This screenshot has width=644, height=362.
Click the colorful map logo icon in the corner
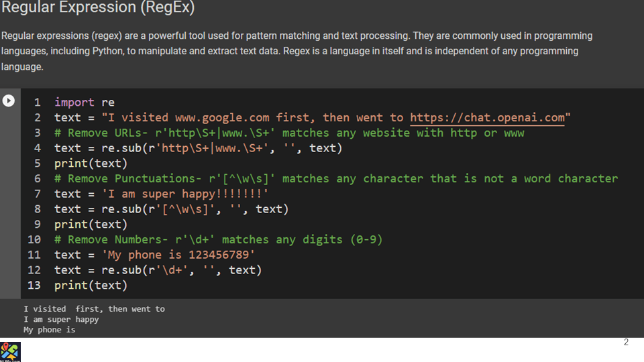tap(10, 352)
